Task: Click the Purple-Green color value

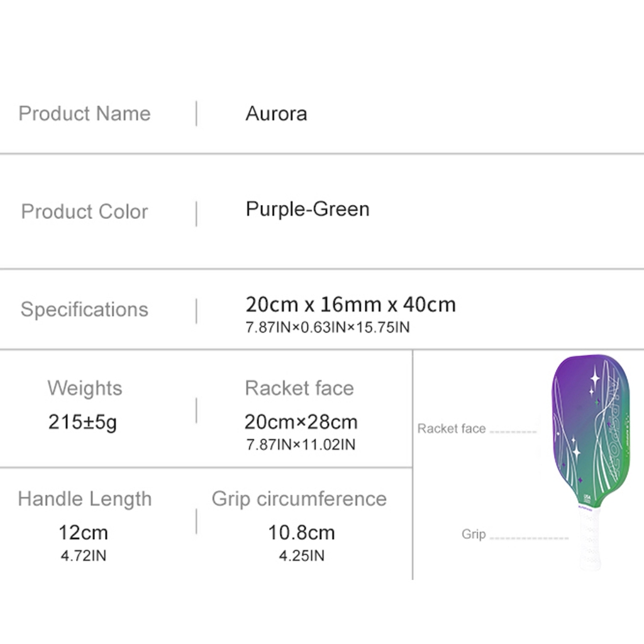Action: point(308,209)
